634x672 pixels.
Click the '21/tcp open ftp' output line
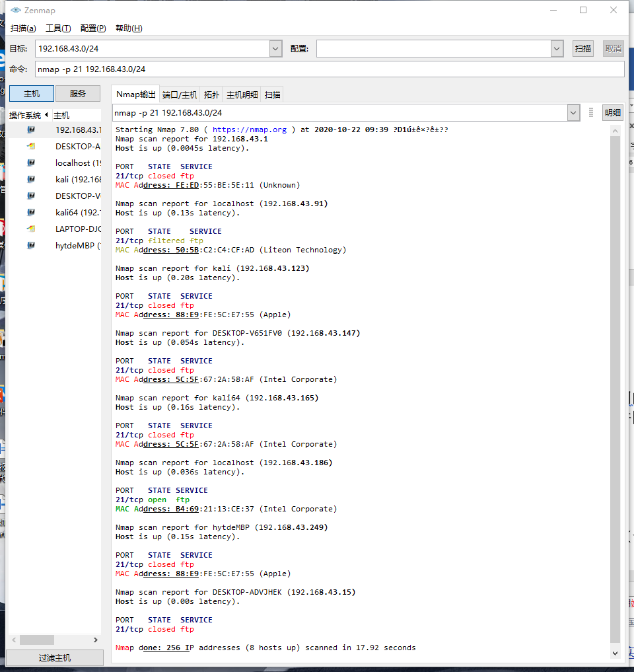(153, 500)
